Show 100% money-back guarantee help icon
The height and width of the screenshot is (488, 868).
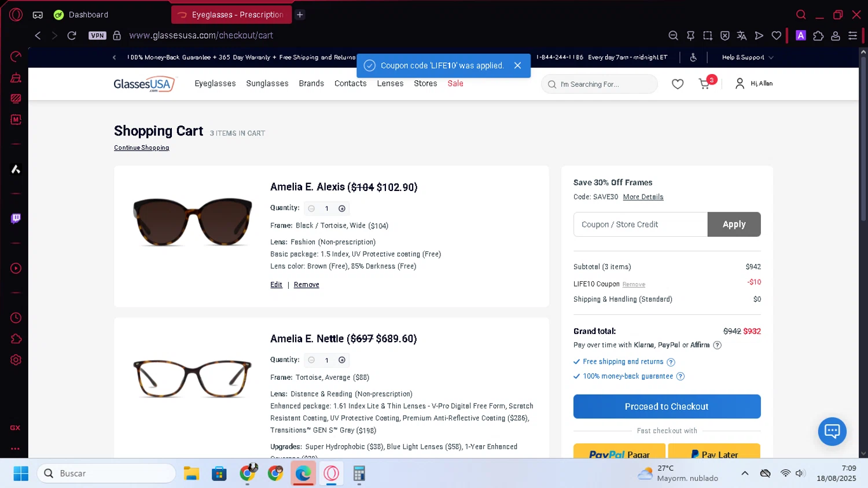click(x=681, y=376)
